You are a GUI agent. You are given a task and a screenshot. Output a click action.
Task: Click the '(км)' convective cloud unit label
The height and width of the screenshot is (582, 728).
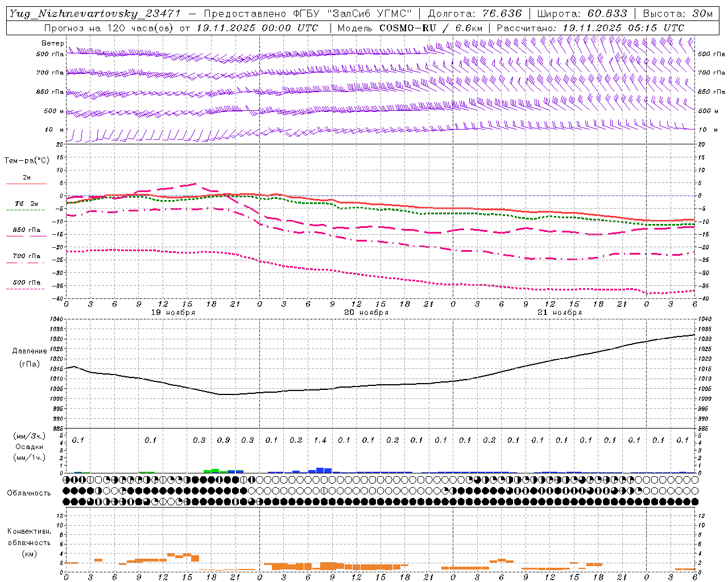coord(29,554)
